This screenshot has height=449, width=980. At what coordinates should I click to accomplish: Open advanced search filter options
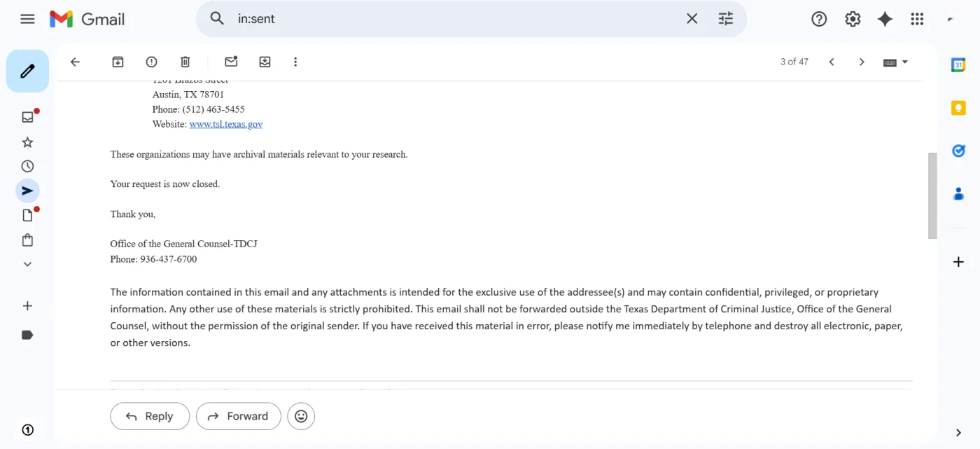pos(725,18)
